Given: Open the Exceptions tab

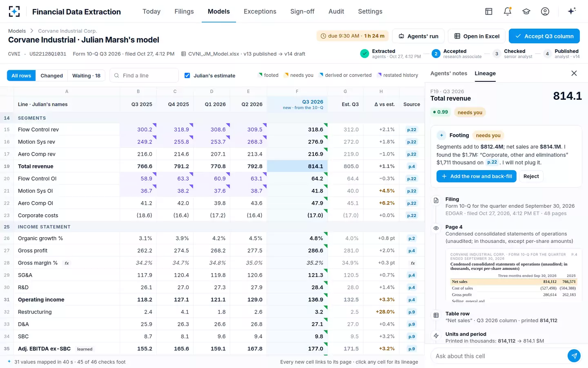Looking at the screenshot, I should tap(260, 11).
